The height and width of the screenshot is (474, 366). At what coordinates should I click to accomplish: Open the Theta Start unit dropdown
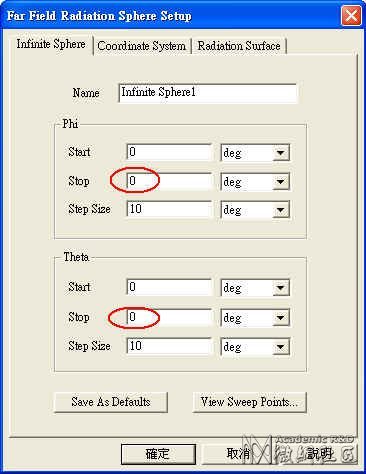tap(255, 288)
